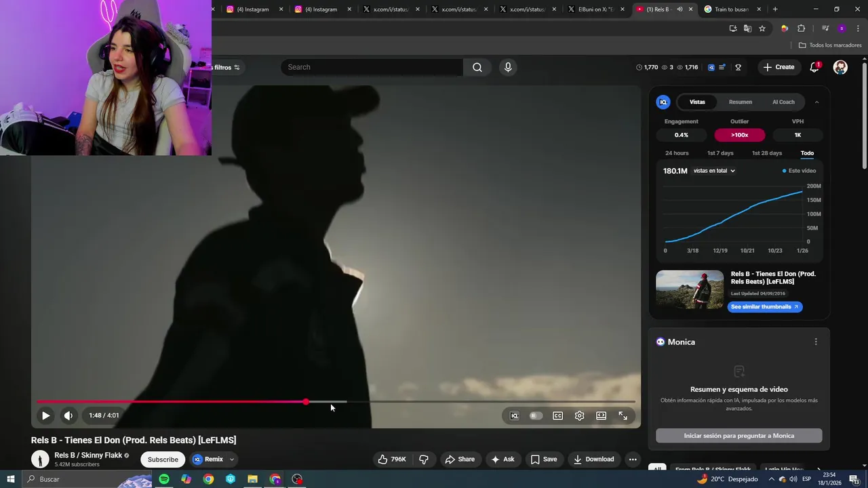
Task: Show hidden system tray icons
Action: tap(772, 479)
